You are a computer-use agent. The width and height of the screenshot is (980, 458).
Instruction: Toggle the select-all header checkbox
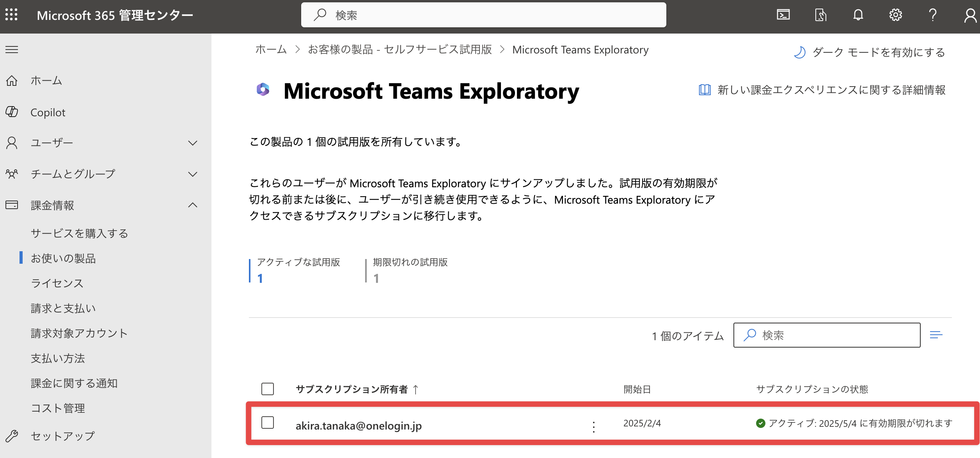[268, 389]
